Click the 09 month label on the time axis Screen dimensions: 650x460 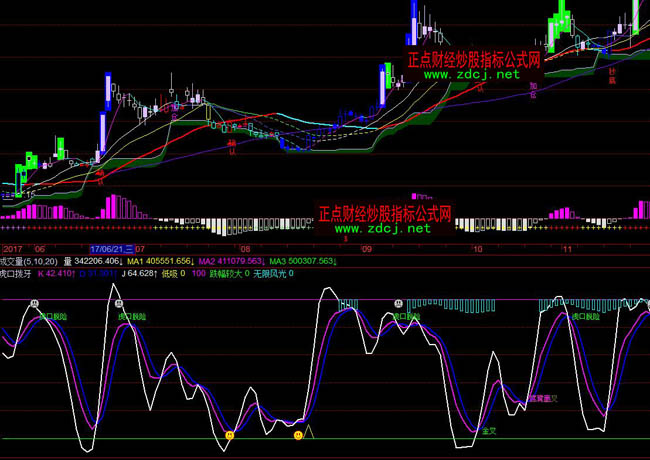coord(367,248)
